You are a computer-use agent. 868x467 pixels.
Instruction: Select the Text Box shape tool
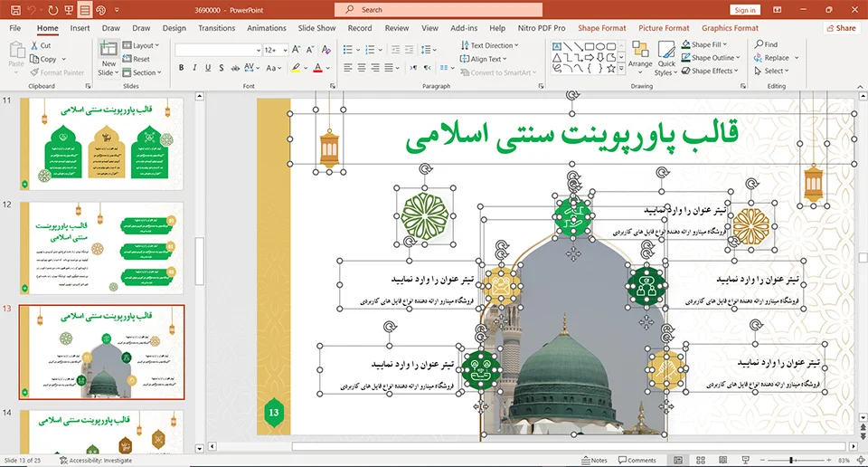[557, 46]
